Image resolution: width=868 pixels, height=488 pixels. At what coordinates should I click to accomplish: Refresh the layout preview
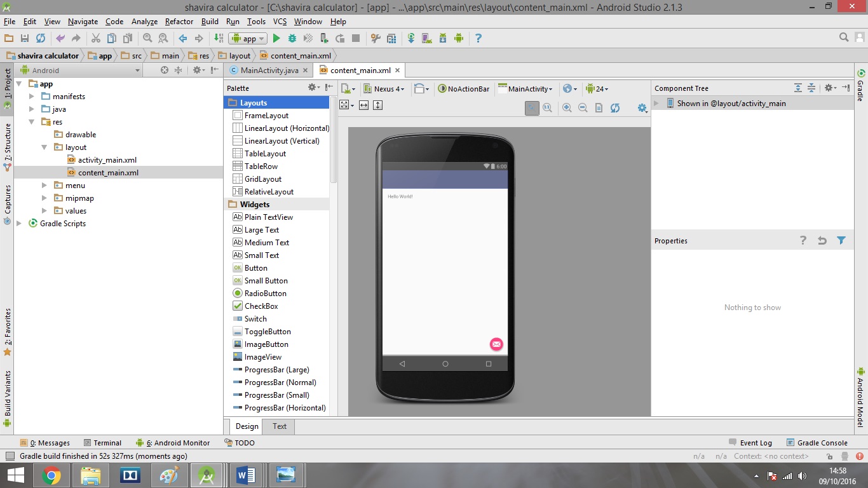[x=615, y=108]
